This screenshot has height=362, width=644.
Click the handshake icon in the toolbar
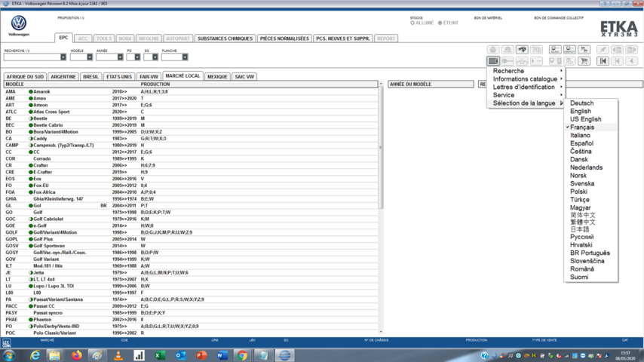tap(522, 50)
